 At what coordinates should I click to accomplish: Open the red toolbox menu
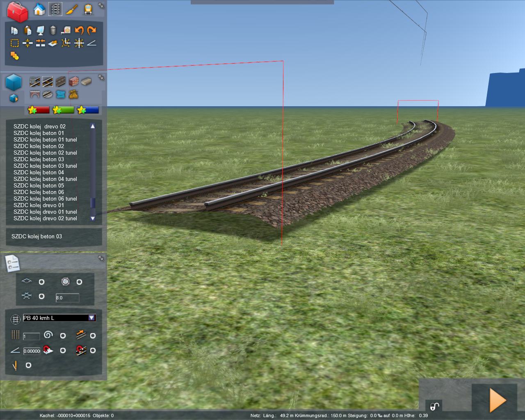tap(17, 11)
